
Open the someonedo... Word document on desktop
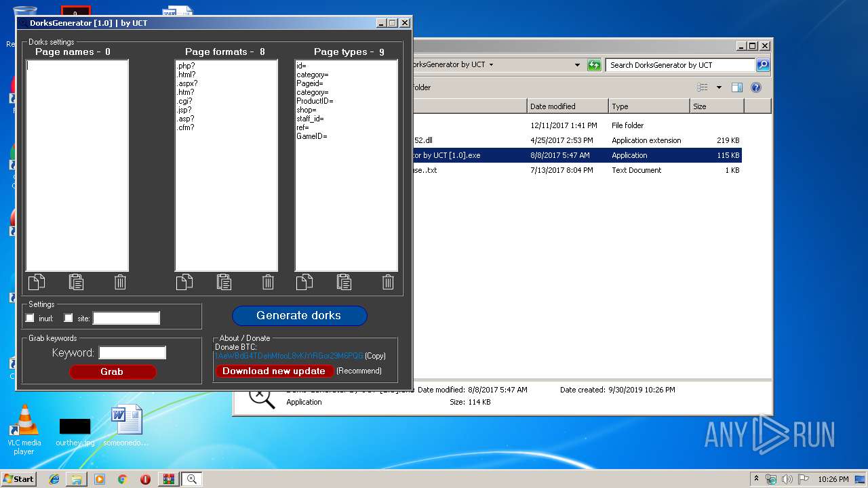pos(126,426)
